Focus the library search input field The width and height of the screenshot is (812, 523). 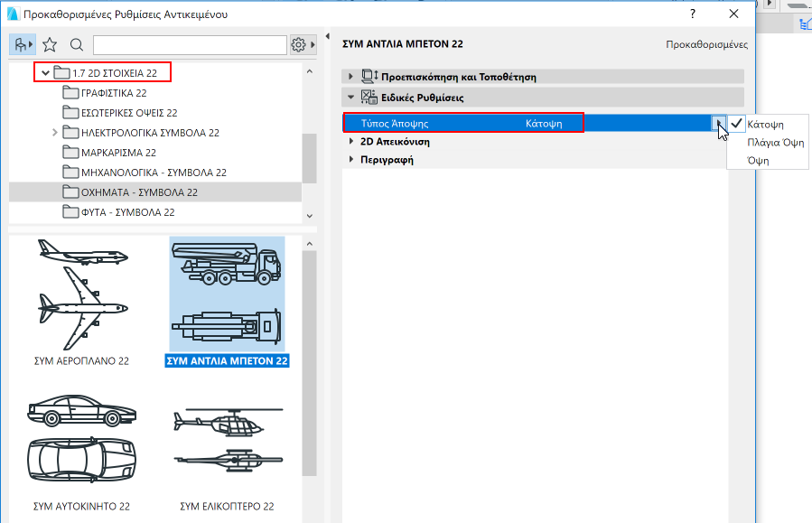(190, 45)
